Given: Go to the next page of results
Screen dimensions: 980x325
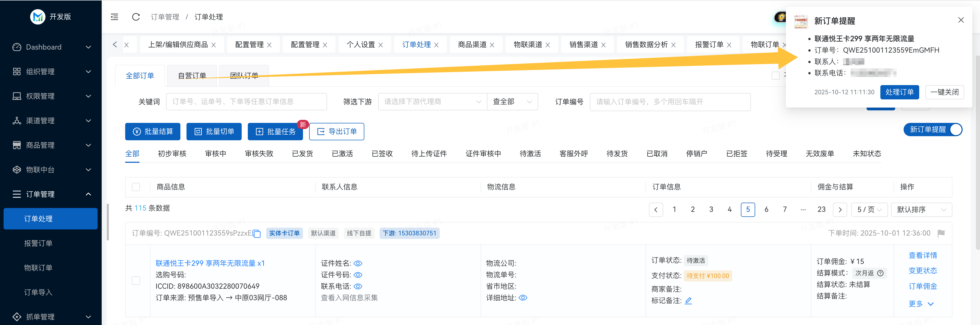Looking at the screenshot, I should 840,210.
